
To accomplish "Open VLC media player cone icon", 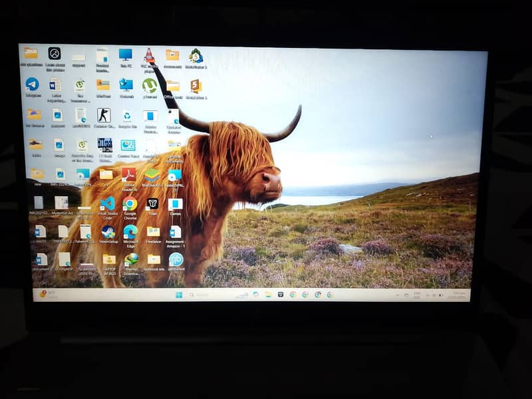I will pyautogui.click(x=149, y=56).
